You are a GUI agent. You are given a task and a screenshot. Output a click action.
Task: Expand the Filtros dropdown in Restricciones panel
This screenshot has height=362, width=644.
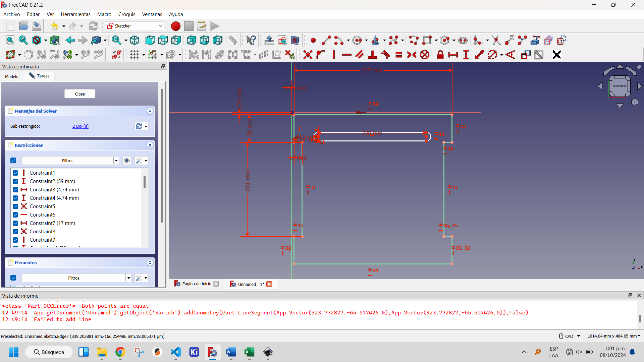click(x=116, y=160)
